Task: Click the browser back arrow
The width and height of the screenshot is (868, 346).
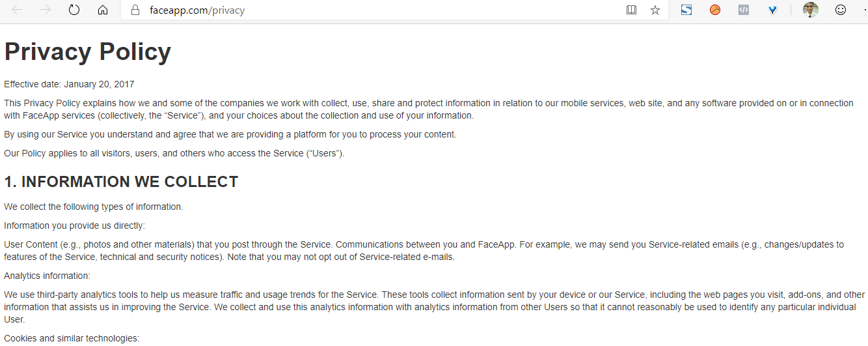Action: point(17,10)
